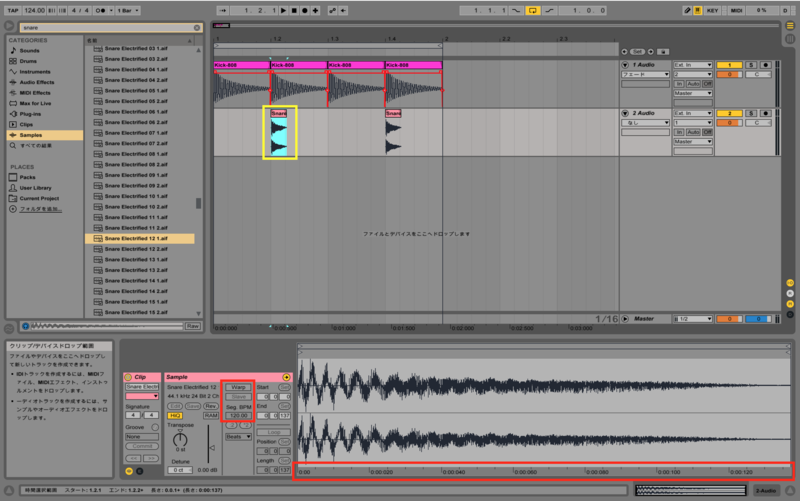The image size is (800, 501).
Task: Open the MIDI map mode
Action: click(736, 10)
